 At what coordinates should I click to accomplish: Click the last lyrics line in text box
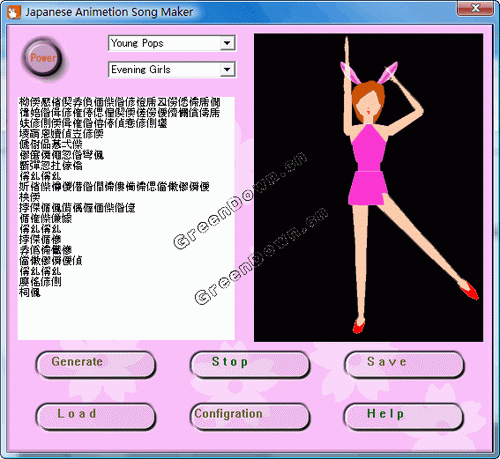(x=30, y=293)
